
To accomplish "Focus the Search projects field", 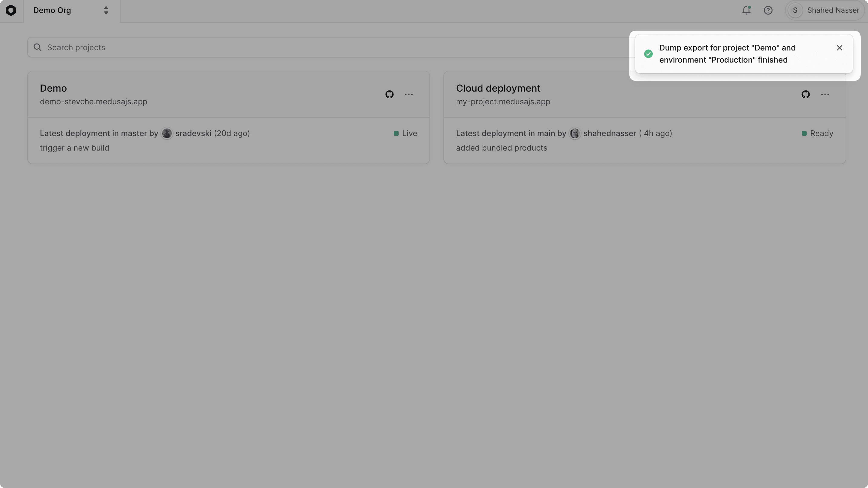I will 303,47.
